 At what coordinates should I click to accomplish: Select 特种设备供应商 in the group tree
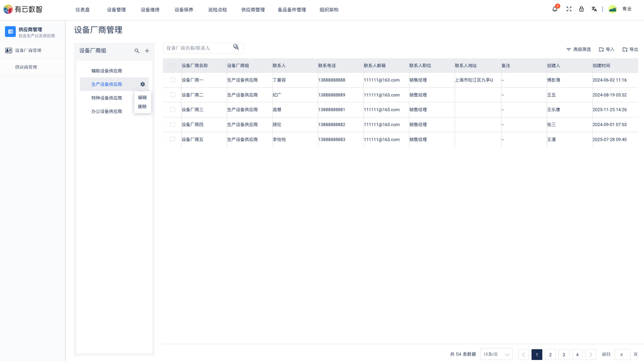(106, 98)
